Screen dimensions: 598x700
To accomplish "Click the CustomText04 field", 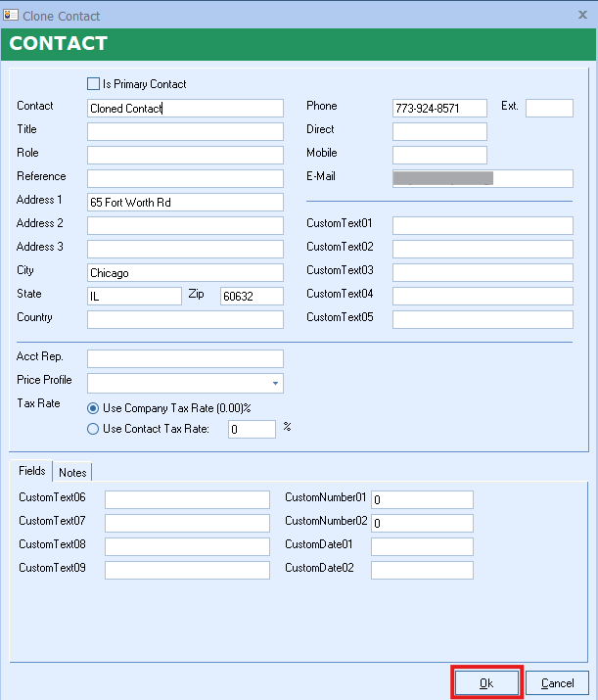I will 483,296.
